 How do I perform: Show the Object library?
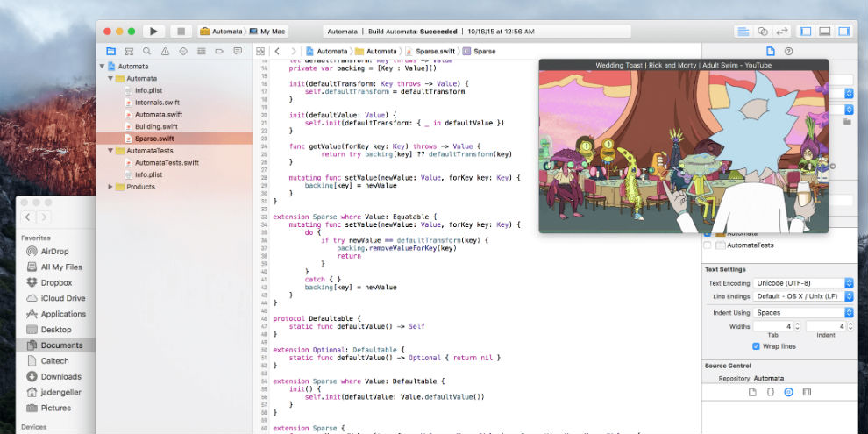click(789, 392)
